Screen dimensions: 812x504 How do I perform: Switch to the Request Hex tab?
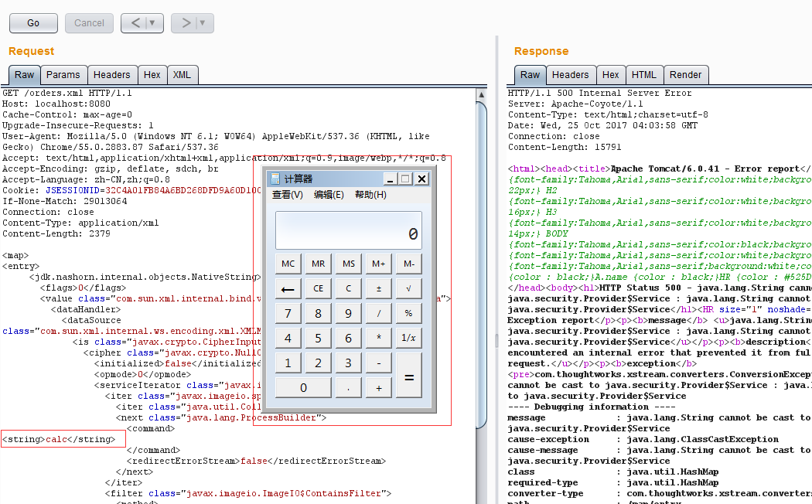152,75
